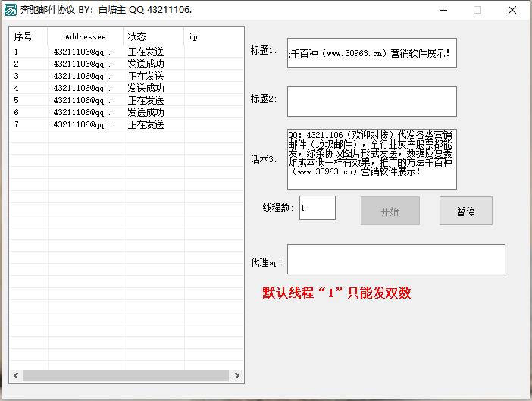Minimize the 奔驰邮件协议 window
Image resolution: width=532 pixels, height=401 pixels.
pos(443,10)
